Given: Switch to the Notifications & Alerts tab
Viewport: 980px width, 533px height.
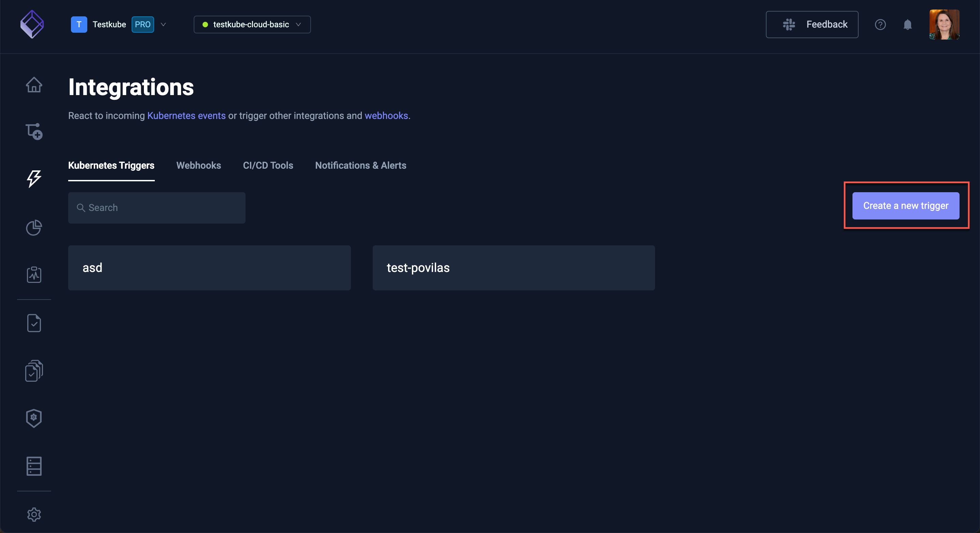Looking at the screenshot, I should (361, 165).
